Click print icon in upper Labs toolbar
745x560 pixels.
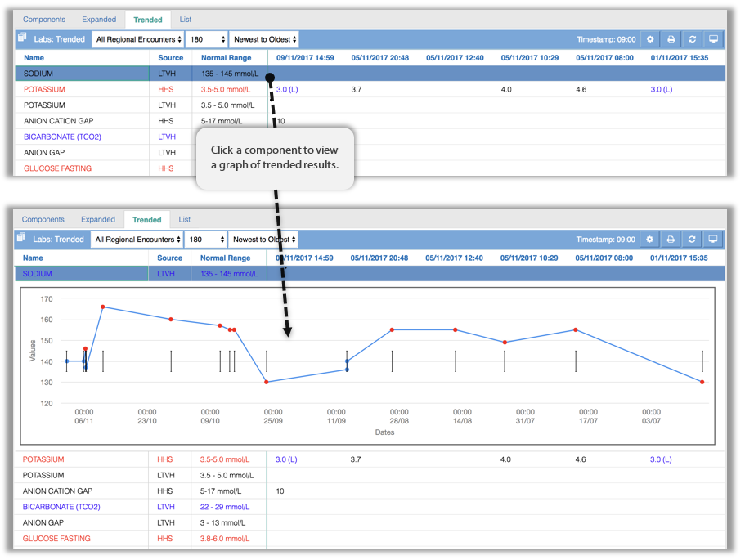click(671, 40)
